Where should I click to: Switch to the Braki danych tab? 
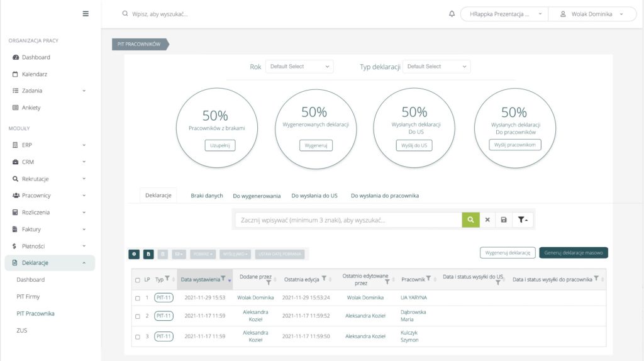pyautogui.click(x=207, y=196)
